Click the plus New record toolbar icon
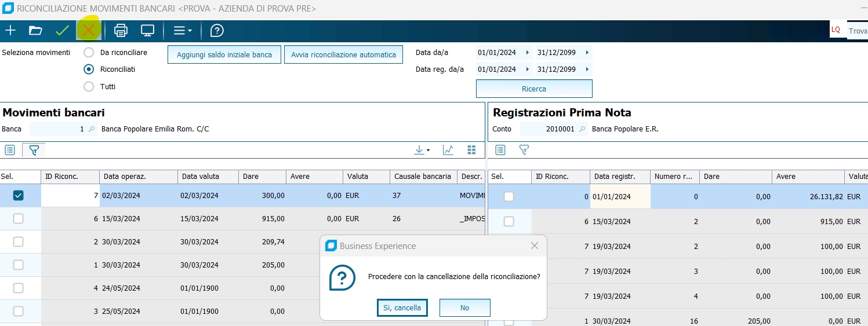 10,31
